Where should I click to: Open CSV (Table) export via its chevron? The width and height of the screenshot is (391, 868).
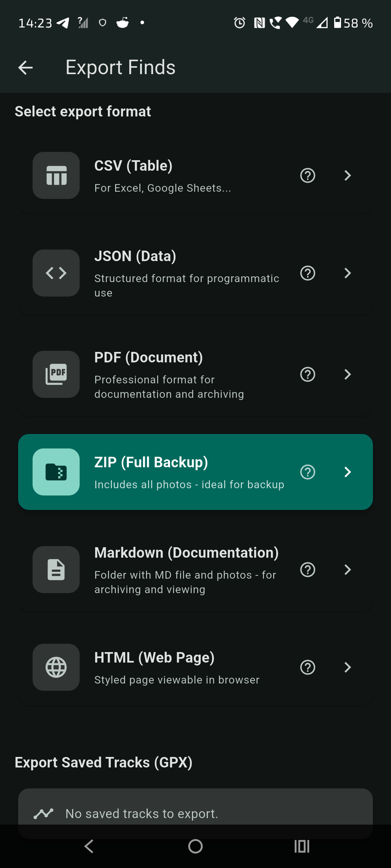tap(348, 175)
